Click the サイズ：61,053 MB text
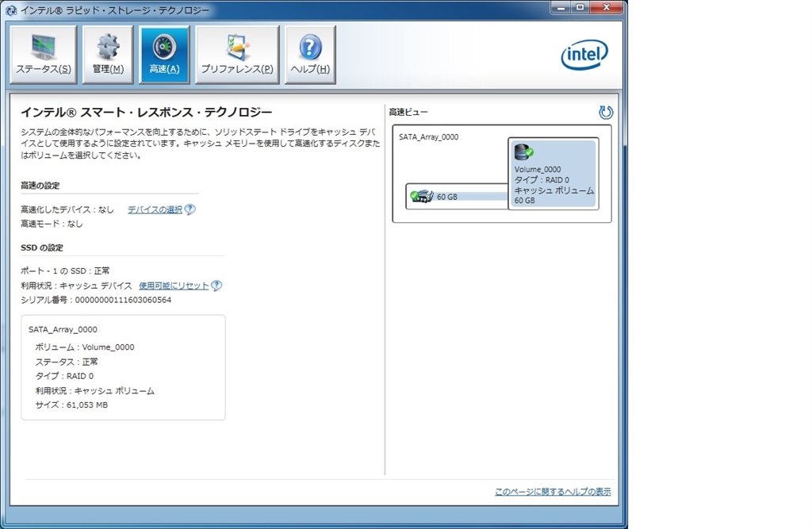Viewport: 812px width, 529px height. click(71, 405)
